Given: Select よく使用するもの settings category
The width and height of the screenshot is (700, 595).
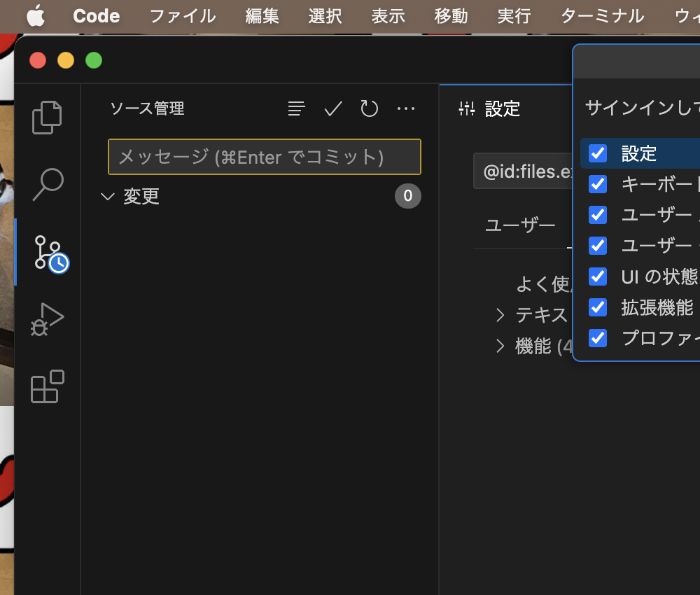Looking at the screenshot, I should (x=539, y=283).
